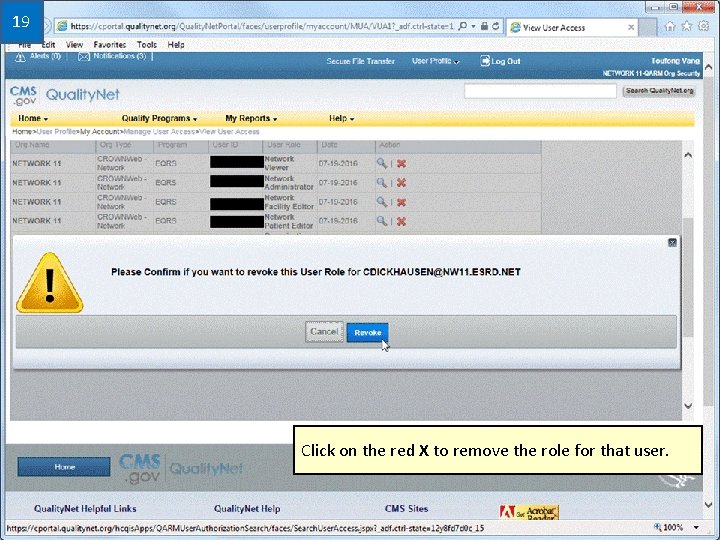Click the My Account breadcrumb link
This screenshot has width=720, height=540.
[x=101, y=132]
